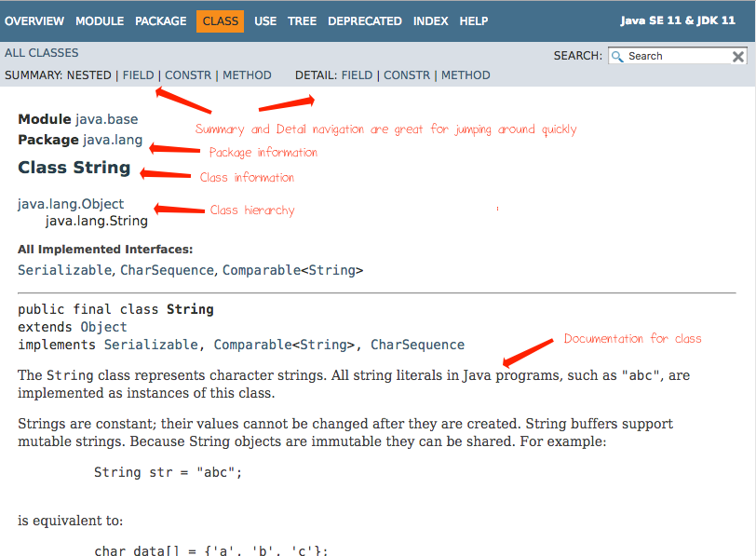Screen dimensions: 756x556
Task: Select the MODULE navigation item
Action: pyautogui.click(x=100, y=20)
